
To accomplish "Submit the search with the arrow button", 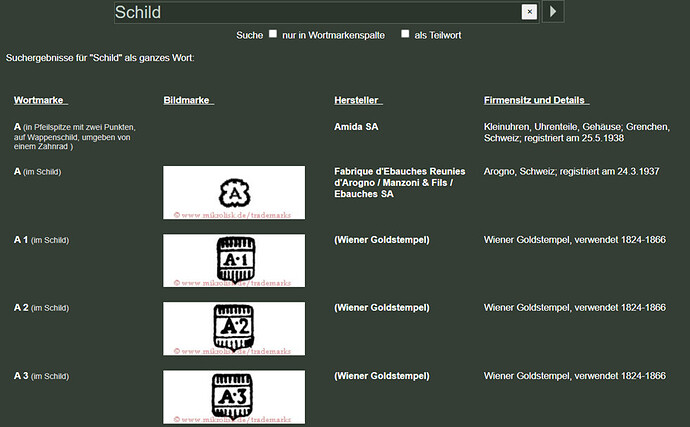I will (553, 11).
